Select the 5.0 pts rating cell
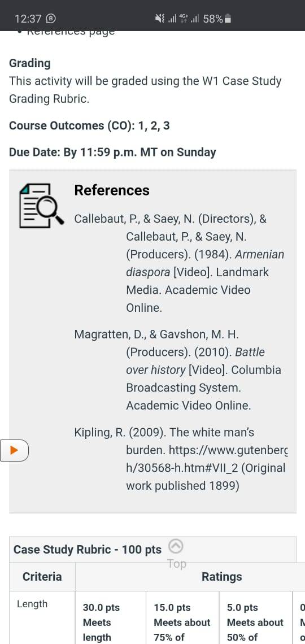 coord(255,617)
